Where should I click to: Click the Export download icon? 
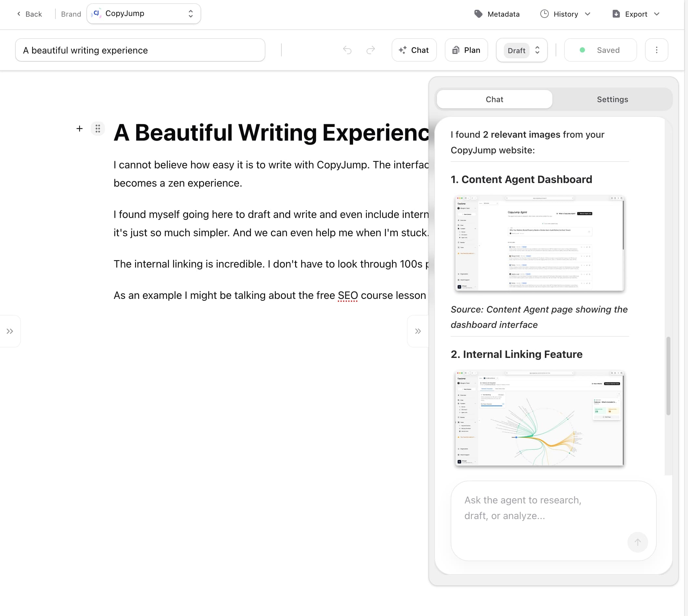(616, 14)
